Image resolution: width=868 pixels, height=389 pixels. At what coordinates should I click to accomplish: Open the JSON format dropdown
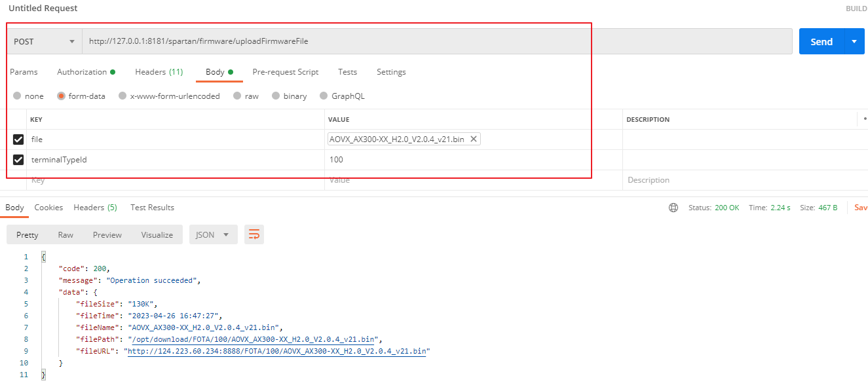(x=213, y=234)
